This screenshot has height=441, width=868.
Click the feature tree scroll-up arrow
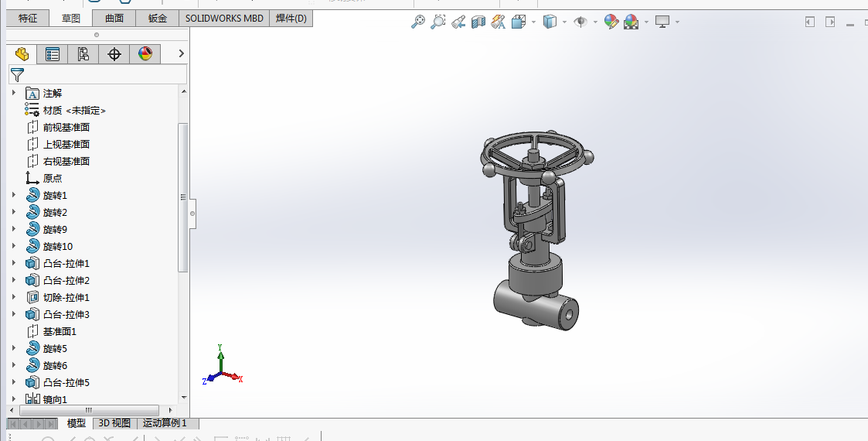(x=184, y=91)
